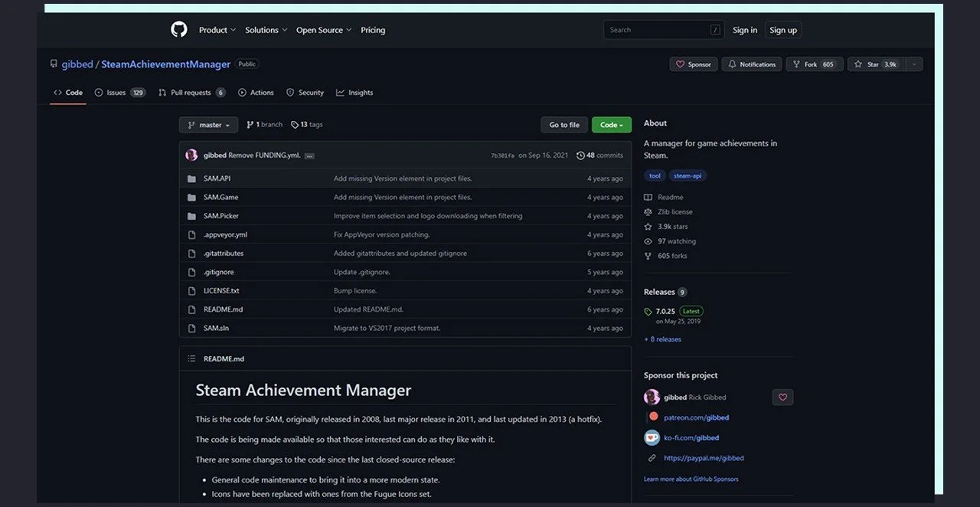Open README table of contents list icon

(x=191, y=358)
